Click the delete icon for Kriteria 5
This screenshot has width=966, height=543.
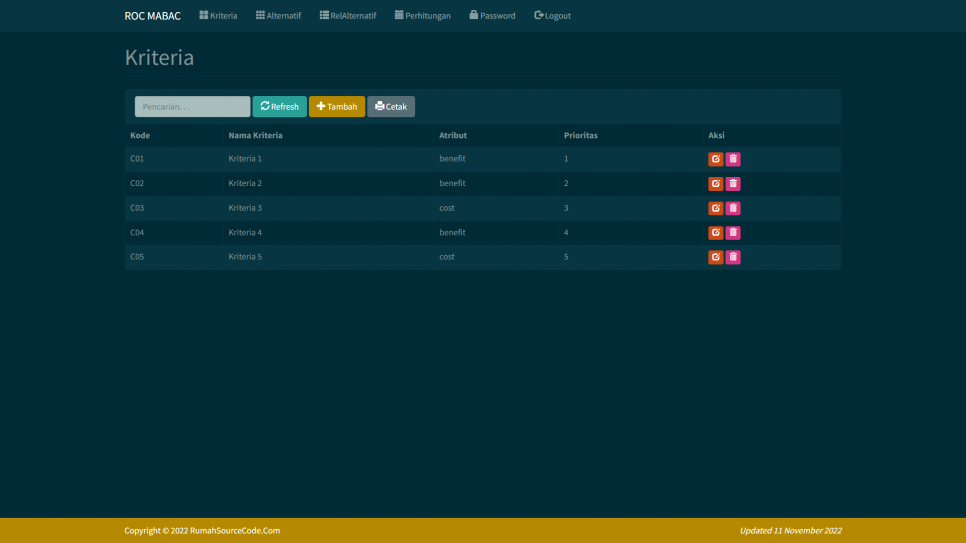coord(733,257)
